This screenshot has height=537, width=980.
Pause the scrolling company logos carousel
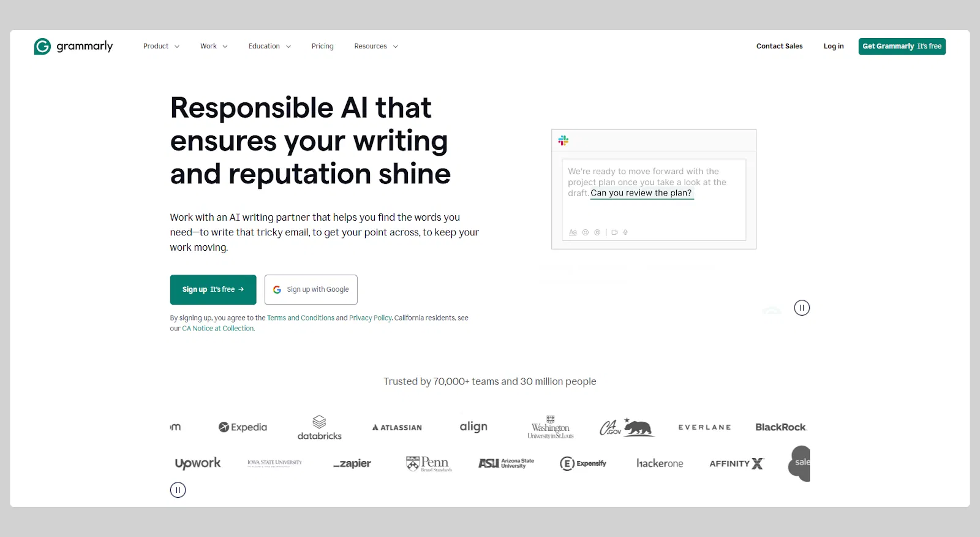(x=178, y=490)
